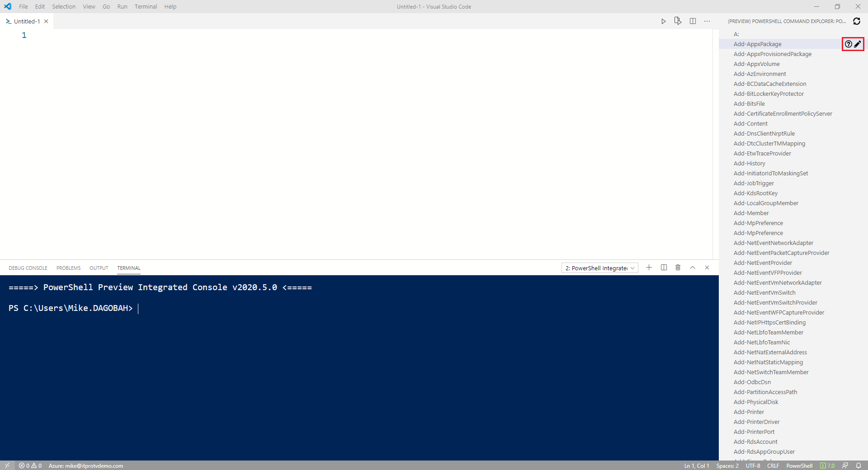Create a new terminal with plus icon

pos(649,268)
